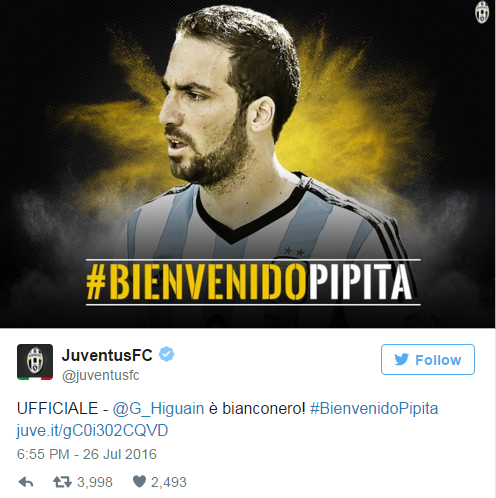
Task: Click the word UFFICIALE in tweet text
Action: point(57,409)
